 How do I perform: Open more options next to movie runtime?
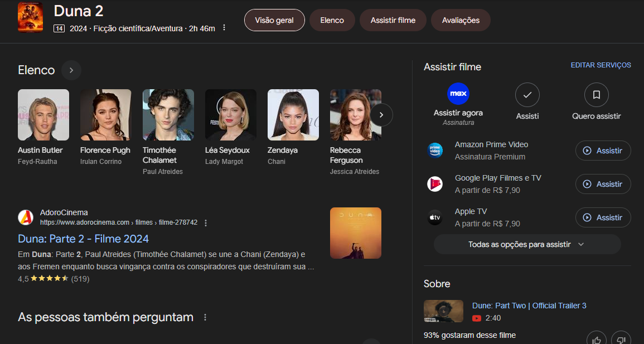[x=224, y=28]
